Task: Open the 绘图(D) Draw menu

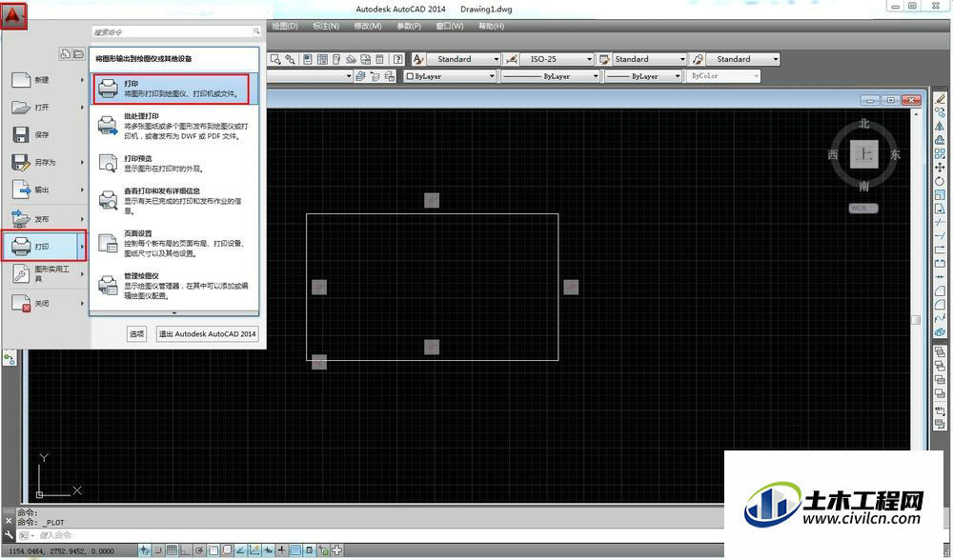Action: (284, 26)
